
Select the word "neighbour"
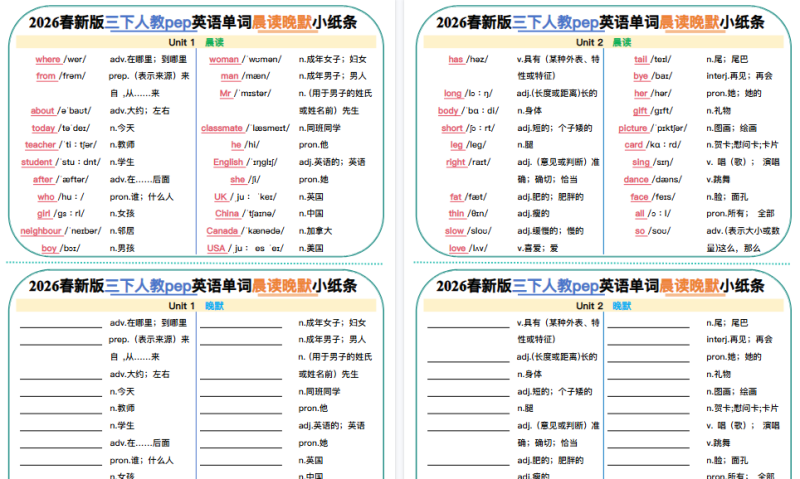coord(41,231)
